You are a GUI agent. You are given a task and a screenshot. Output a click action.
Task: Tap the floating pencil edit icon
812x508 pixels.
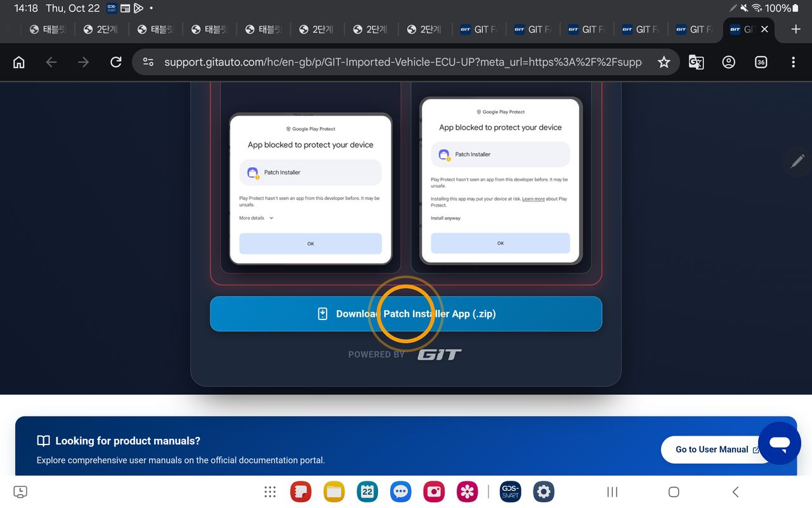coord(797,161)
